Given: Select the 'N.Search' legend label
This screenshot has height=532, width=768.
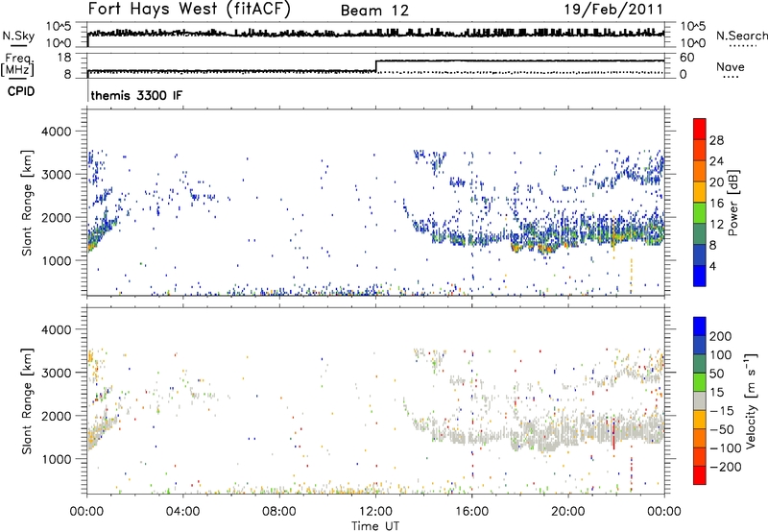Looking at the screenshot, I should coord(741,36).
